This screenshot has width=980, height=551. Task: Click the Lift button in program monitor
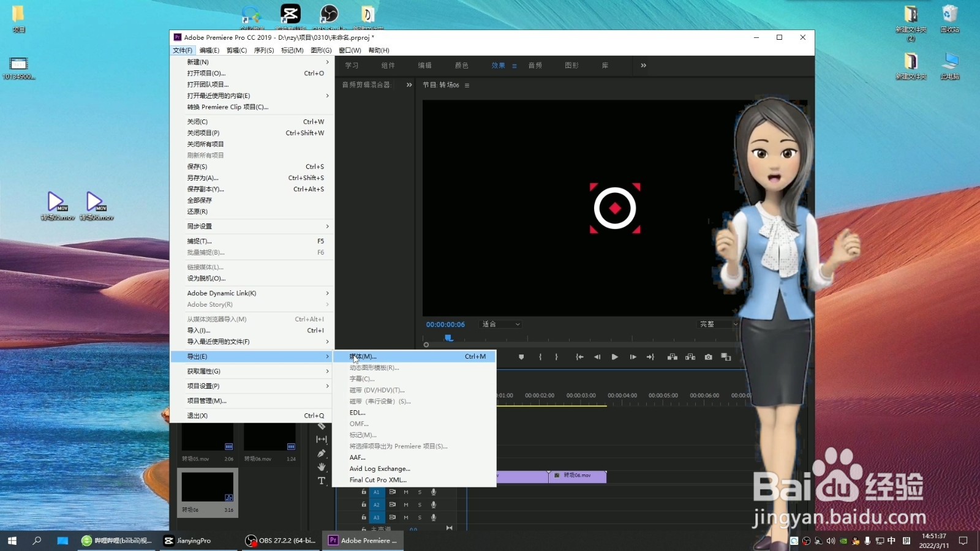coord(672,357)
